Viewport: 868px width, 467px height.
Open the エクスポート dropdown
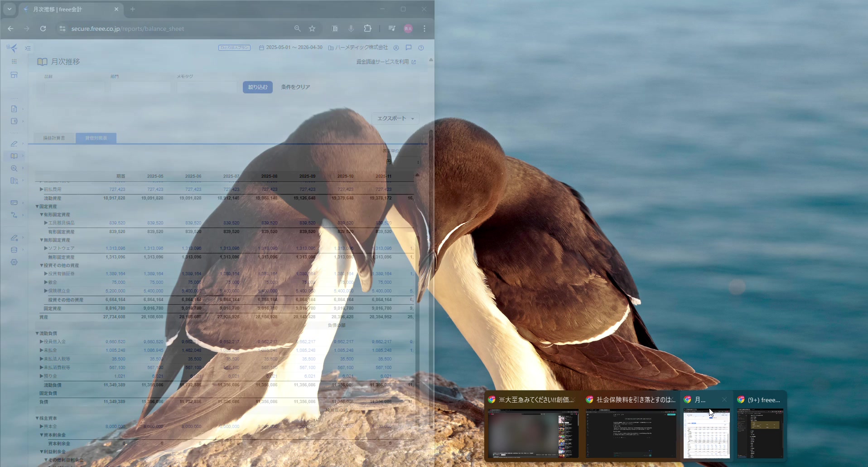point(395,118)
